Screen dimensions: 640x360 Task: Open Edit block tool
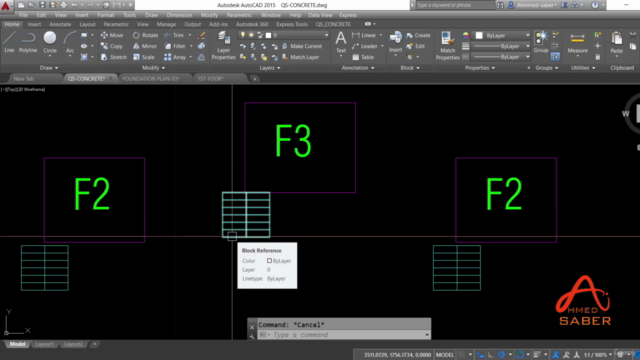(416, 47)
